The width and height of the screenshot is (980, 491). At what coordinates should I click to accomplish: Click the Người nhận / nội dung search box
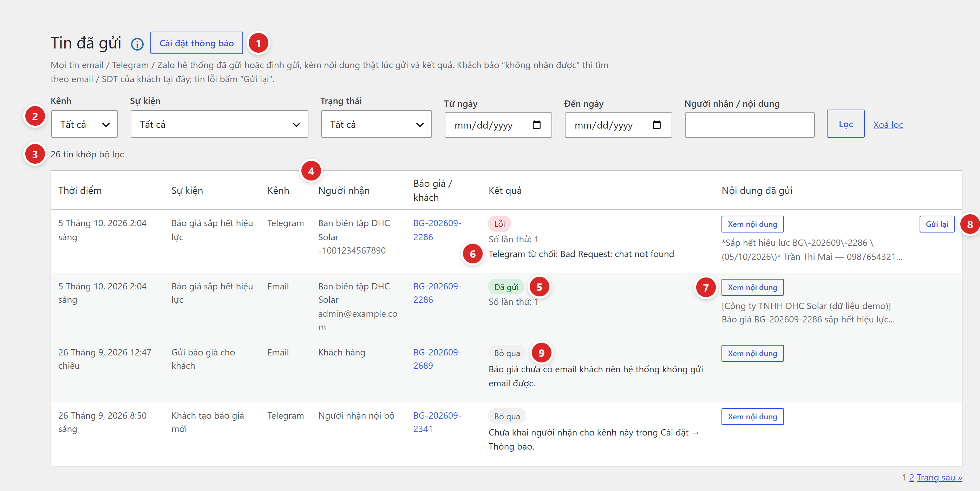click(750, 125)
